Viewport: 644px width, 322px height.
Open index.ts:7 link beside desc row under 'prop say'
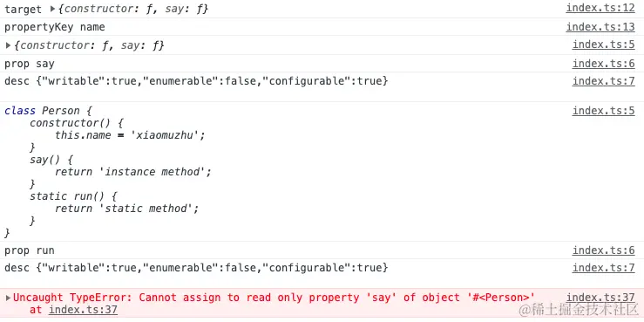[x=604, y=81]
